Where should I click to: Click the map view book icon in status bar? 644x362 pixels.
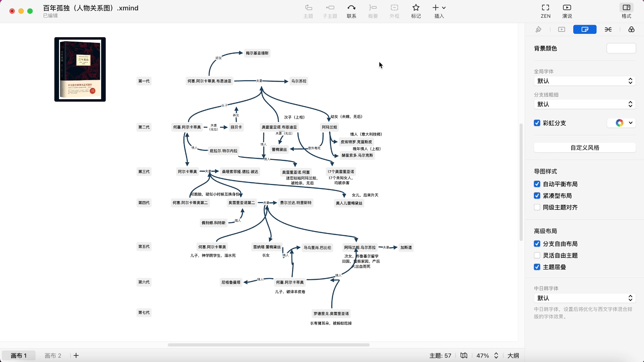464,356
